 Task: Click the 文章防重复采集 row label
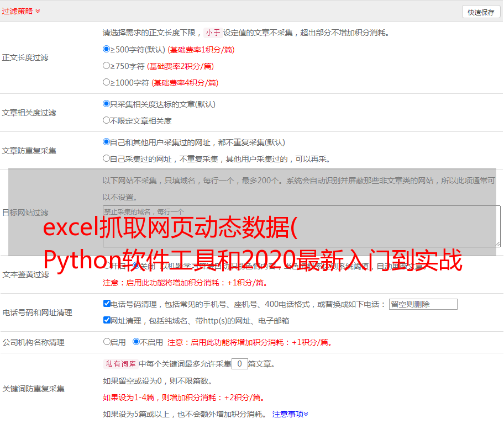[29, 151]
